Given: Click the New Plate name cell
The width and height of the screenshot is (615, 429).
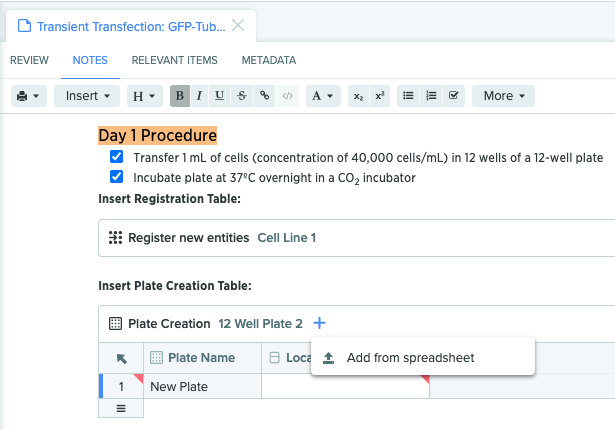Looking at the screenshot, I should (202, 386).
